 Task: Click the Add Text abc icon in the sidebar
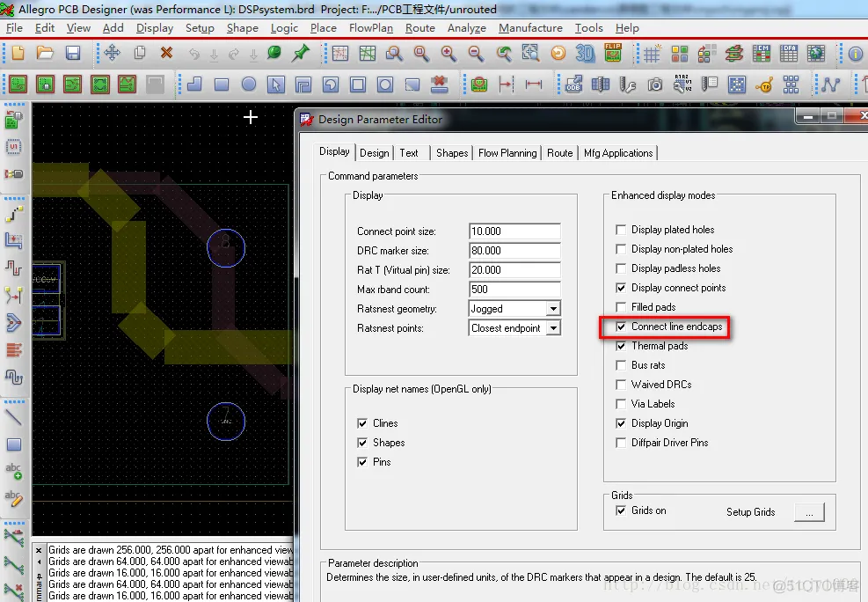[13, 471]
